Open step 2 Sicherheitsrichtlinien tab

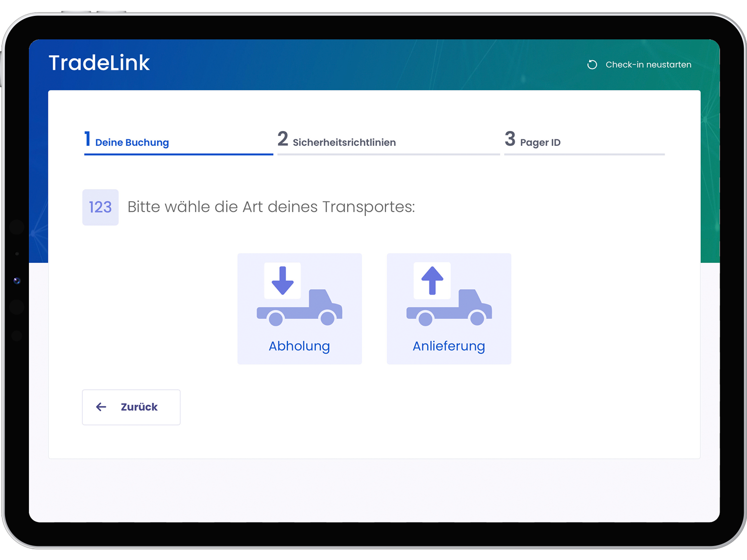[x=388, y=142]
